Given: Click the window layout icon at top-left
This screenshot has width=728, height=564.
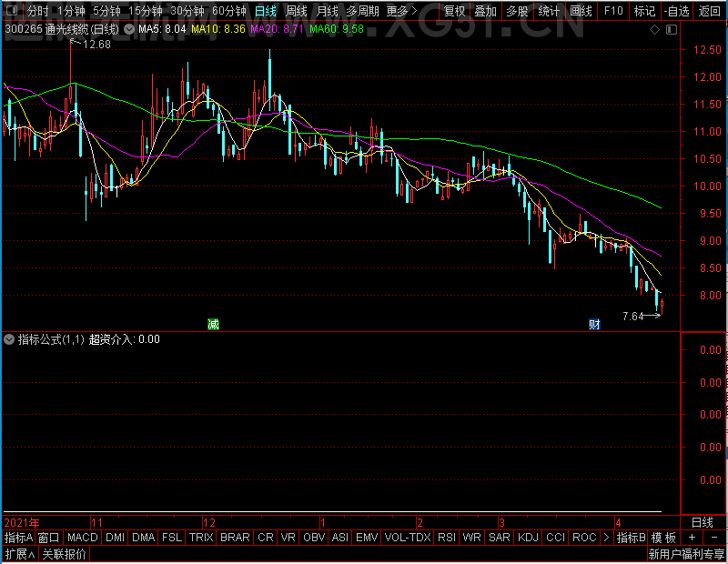Looking at the screenshot, I should point(13,10).
